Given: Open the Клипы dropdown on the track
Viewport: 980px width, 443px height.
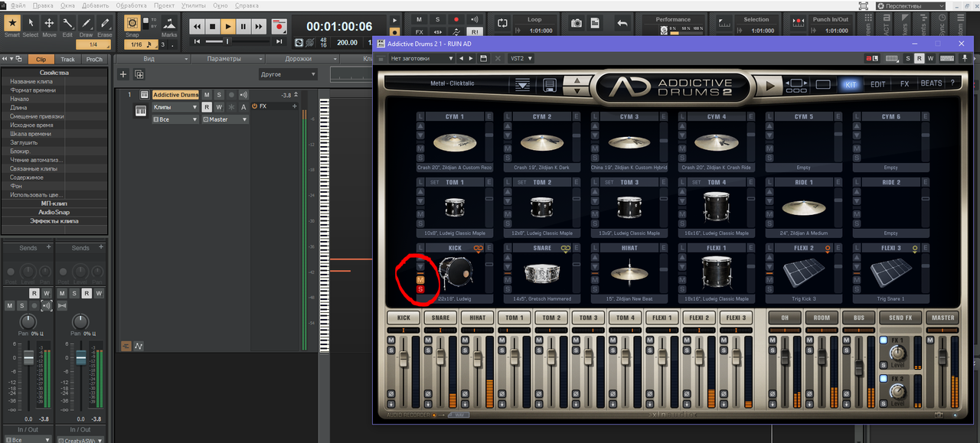Looking at the screenshot, I should coord(175,107).
